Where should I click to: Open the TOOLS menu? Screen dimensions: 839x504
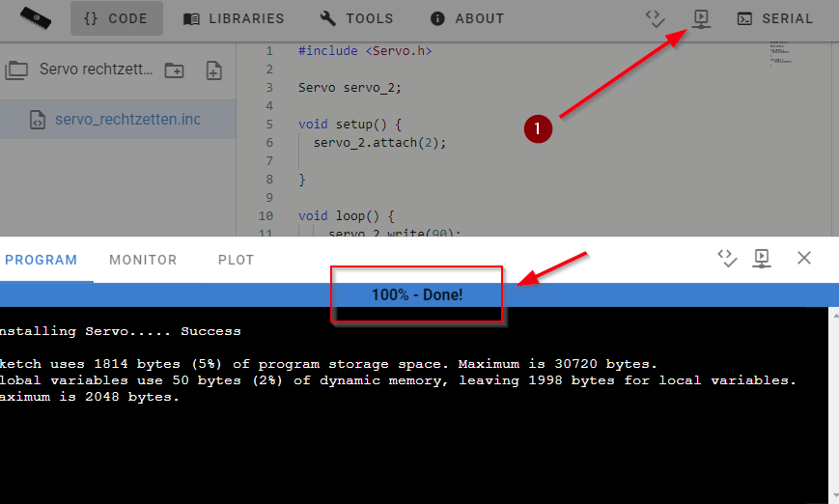coord(357,18)
